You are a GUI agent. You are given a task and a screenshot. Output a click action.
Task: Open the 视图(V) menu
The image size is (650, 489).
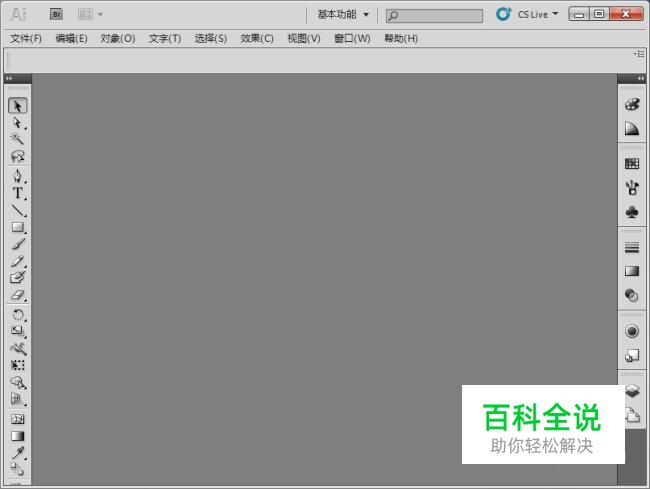click(304, 39)
